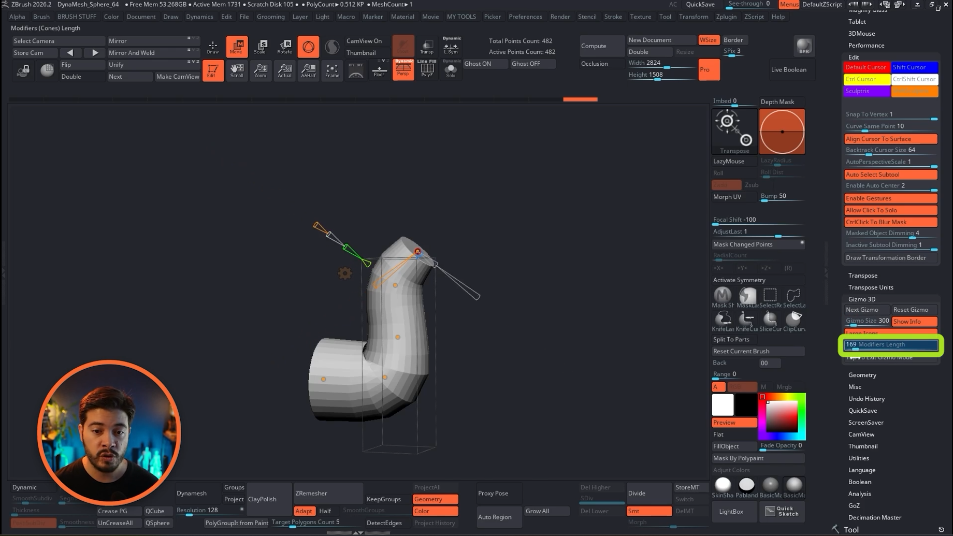
Task: Click the Line Fill PolyF icon
Action: 427,70
